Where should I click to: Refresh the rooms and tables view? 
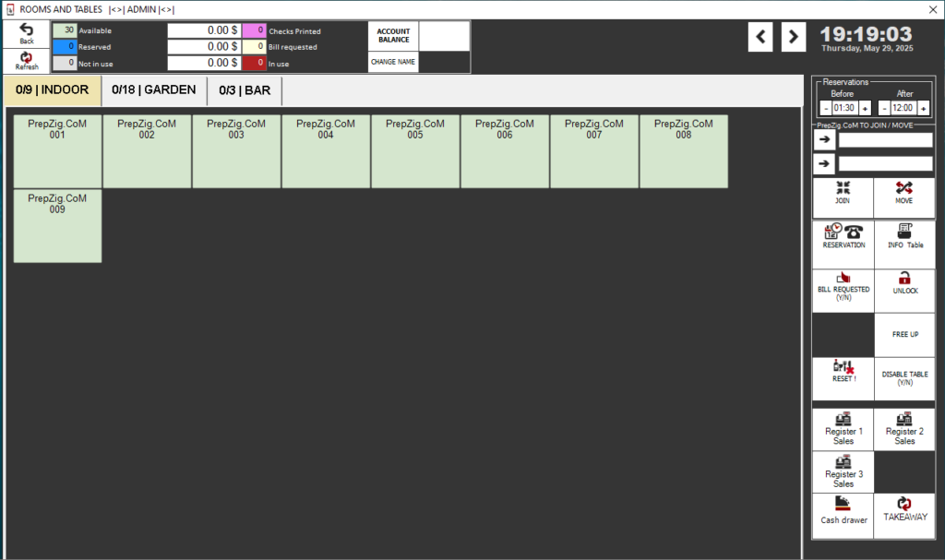click(x=26, y=60)
